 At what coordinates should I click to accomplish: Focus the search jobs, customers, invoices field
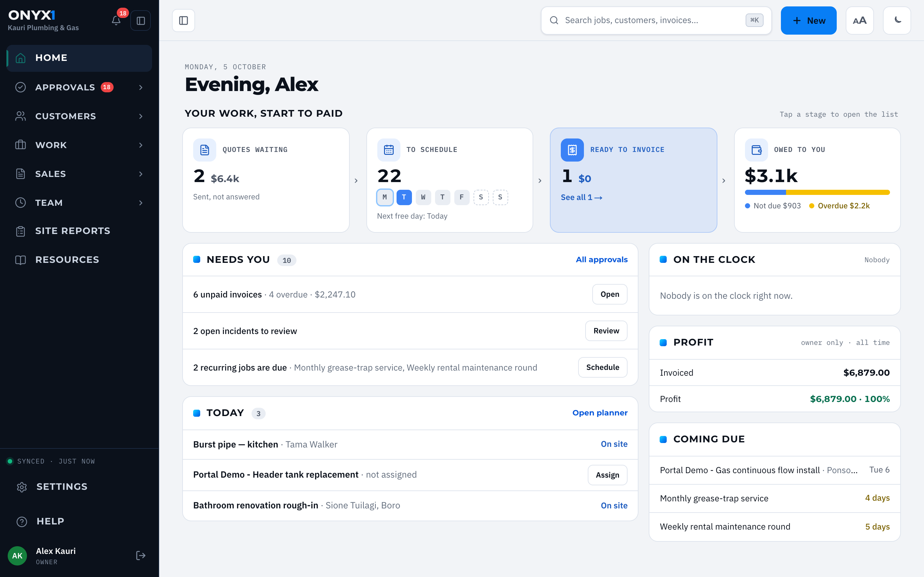coord(656,21)
